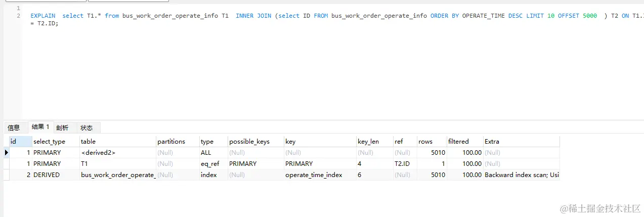
Task: Select the operate_time_index key cell
Action: click(320, 175)
